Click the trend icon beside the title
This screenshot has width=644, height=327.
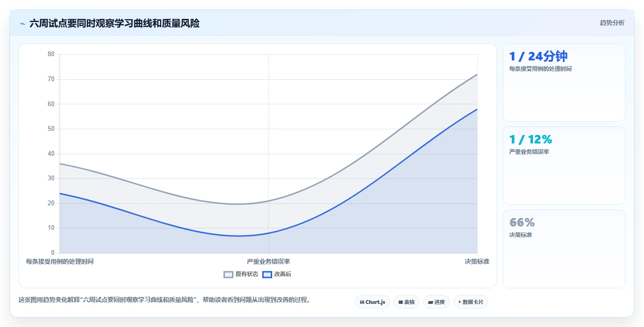pyautogui.click(x=22, y=24)
